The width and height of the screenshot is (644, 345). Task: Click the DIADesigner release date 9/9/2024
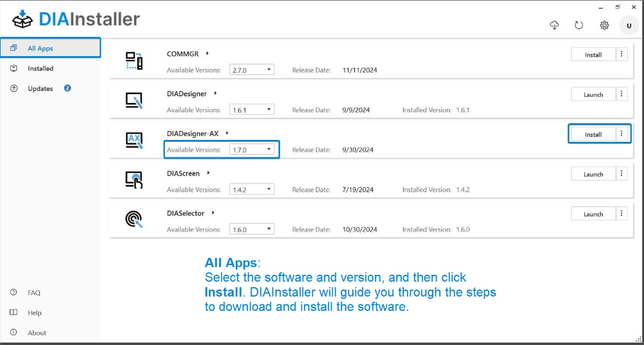(x=355, y=110)
